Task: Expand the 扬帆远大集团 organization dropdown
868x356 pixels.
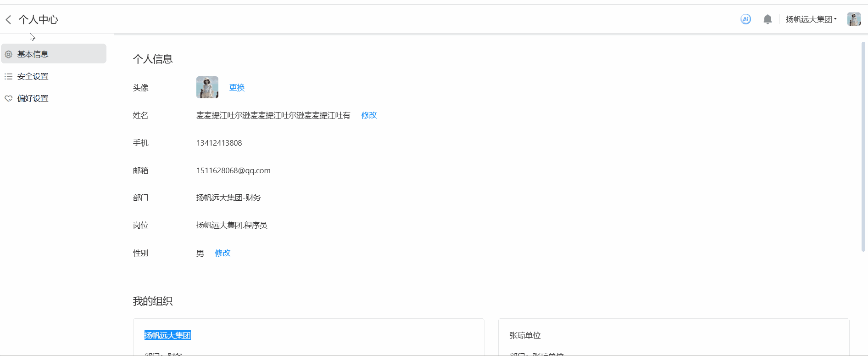Action: (x=811, y=19)
